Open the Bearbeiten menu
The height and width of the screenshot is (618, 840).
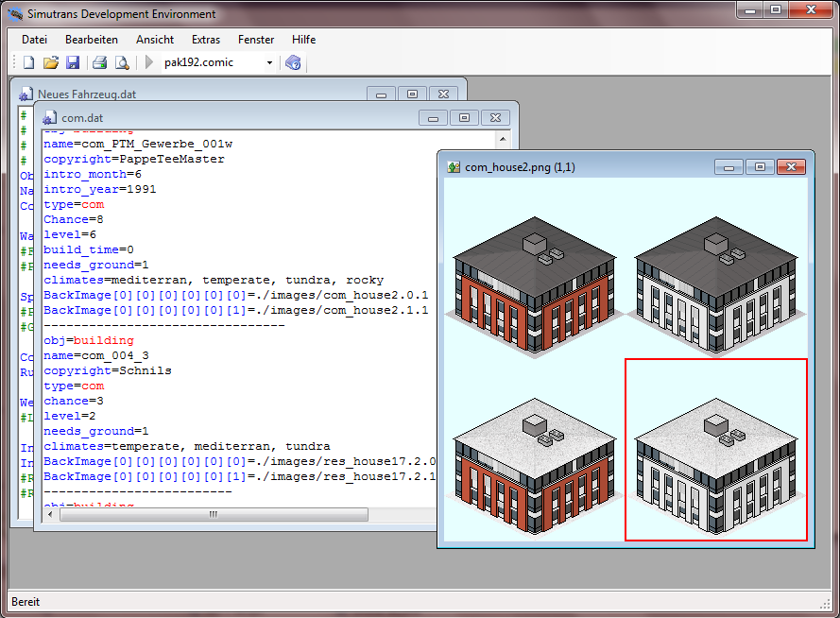(92, 40)
